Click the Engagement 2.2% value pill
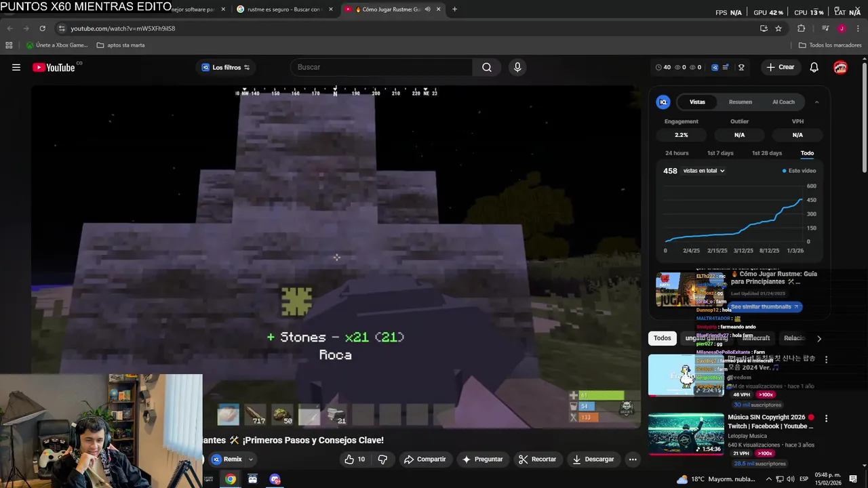This screenshot has width=868, height=488. tap(681, 135)
